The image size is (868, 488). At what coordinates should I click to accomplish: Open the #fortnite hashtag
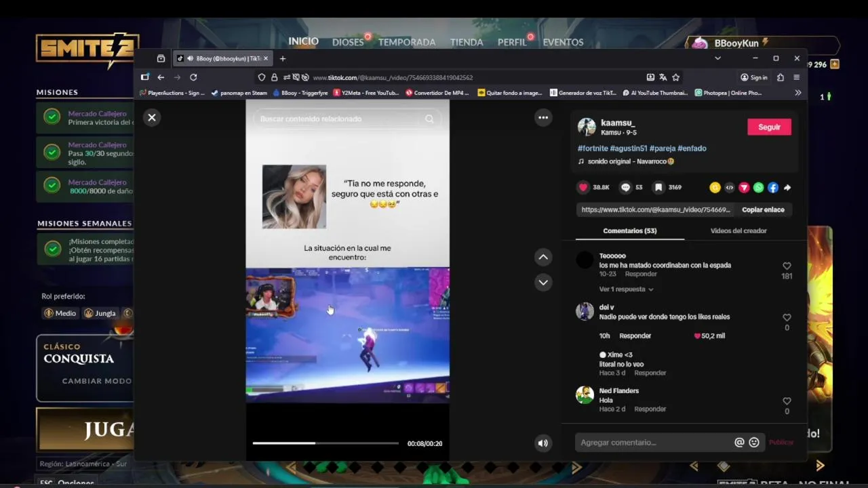pos(593,148)
